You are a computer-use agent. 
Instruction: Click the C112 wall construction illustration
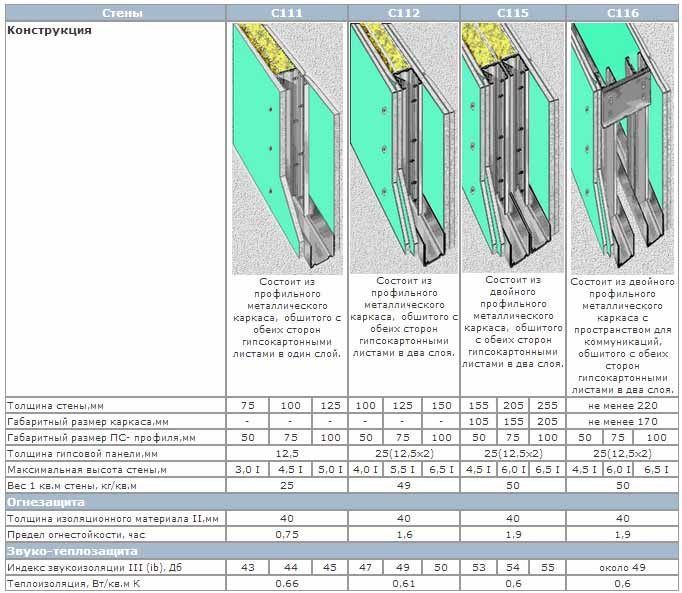404,148
